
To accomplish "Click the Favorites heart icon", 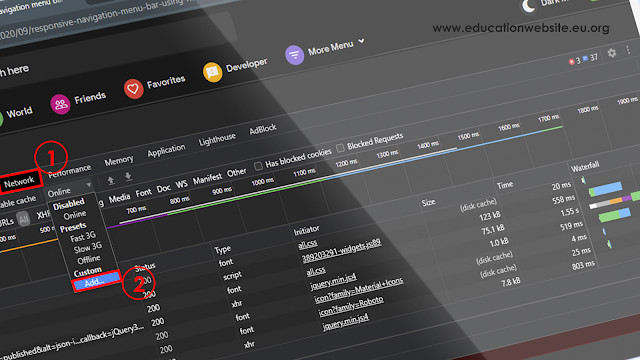I will 133,89.
